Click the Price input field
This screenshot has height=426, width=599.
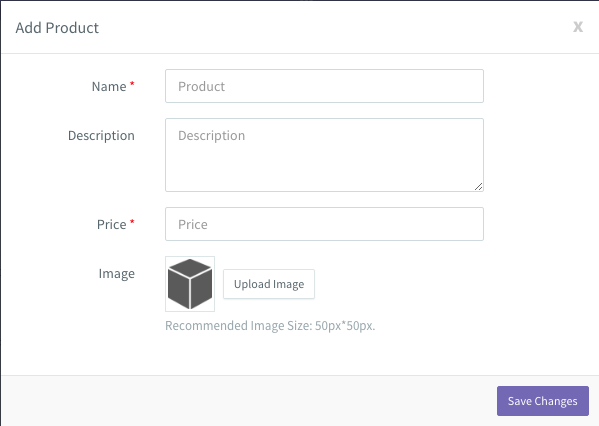coord(324,224)
